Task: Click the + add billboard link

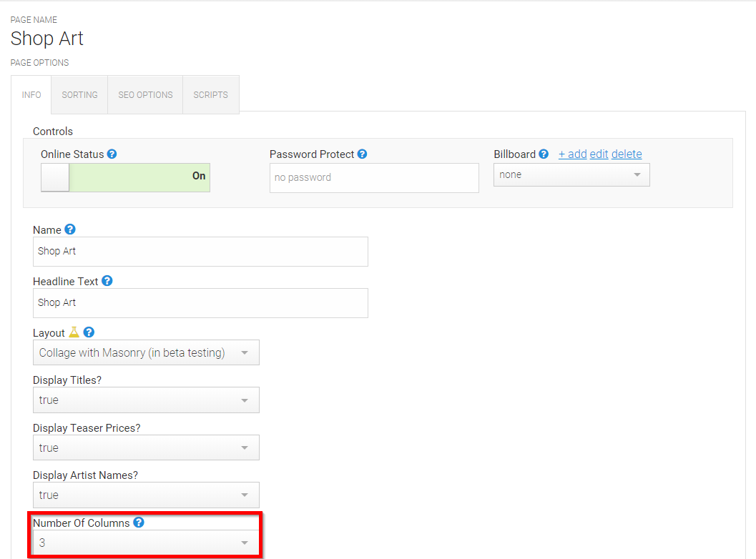Action: point(572,154)
